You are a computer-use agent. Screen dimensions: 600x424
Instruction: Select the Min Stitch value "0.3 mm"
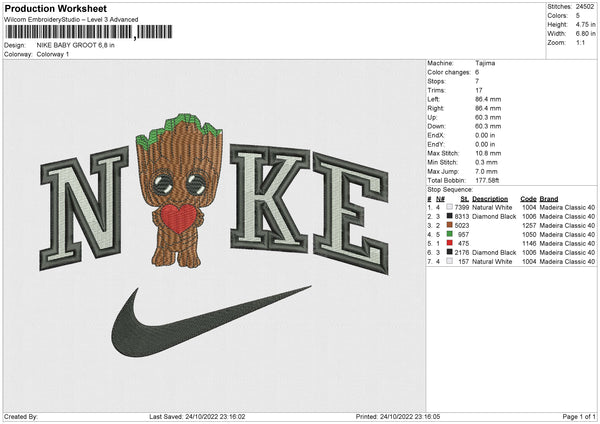pyautogui.click(x=486, y=162)
